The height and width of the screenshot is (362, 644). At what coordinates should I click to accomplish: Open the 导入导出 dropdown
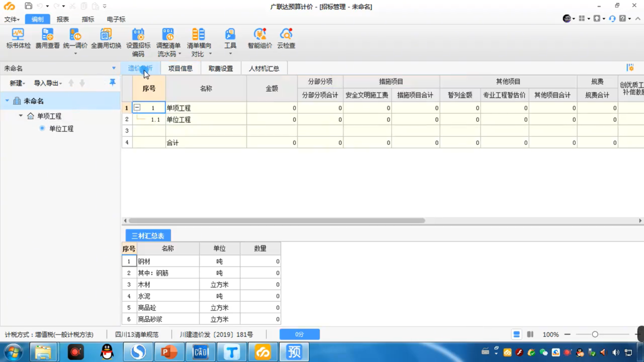click(x=48, y=83)
